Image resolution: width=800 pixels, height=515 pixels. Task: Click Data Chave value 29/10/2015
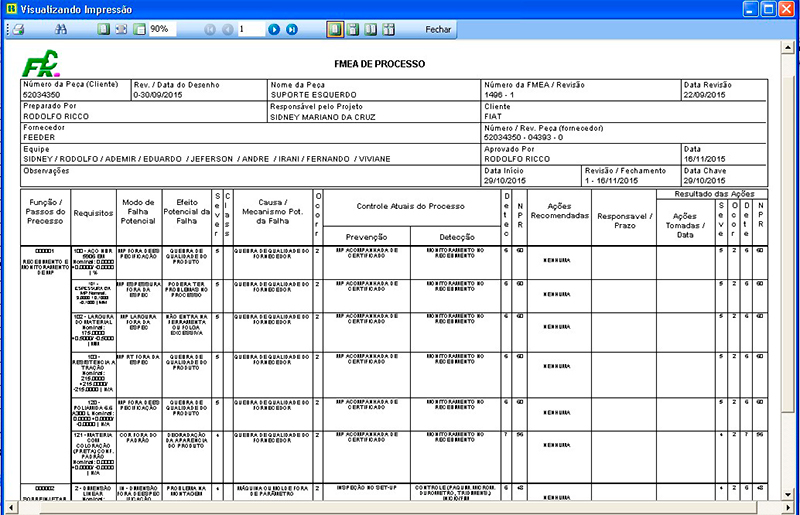pyautogui.click(x=704, y=181)
